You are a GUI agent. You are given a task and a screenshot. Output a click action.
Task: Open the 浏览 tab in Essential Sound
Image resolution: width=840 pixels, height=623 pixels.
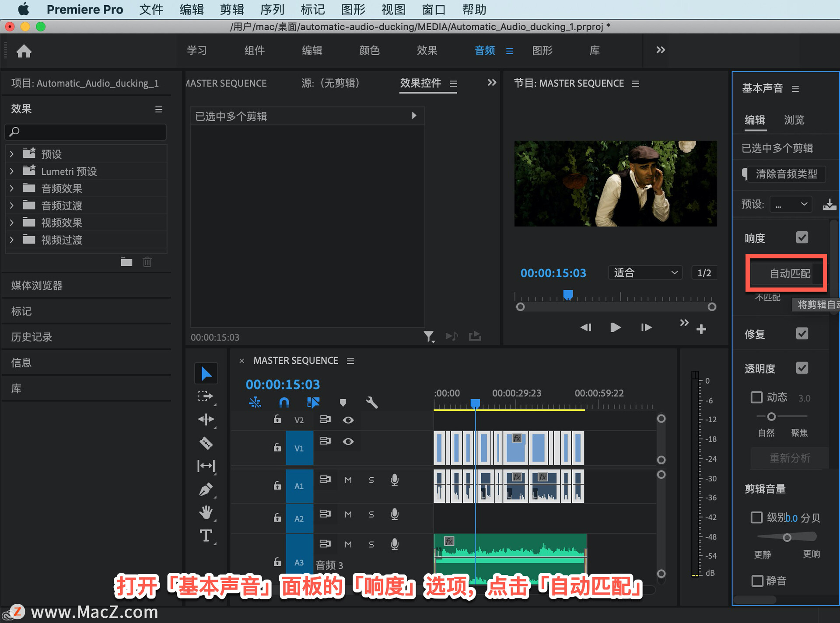(x=794, y=120)
